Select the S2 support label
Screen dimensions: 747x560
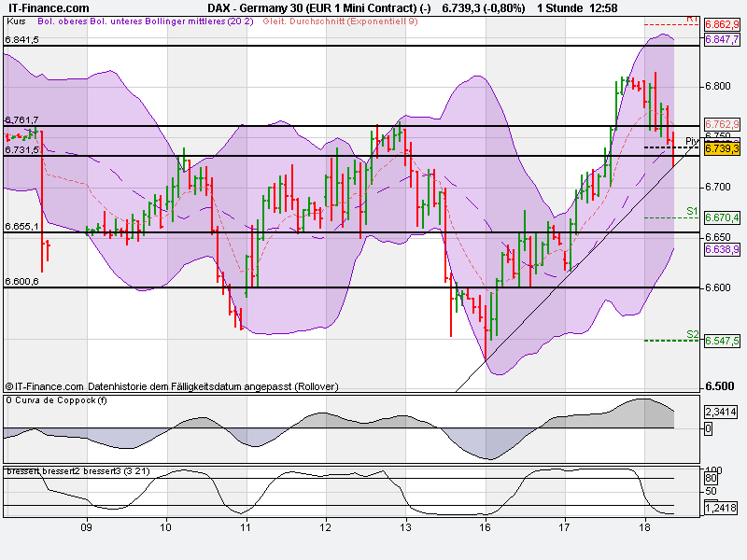(x=692, y=334)
